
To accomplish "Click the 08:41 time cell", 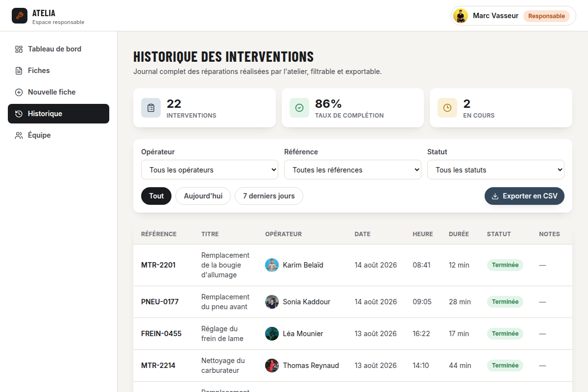I will (x=421, y=265).
